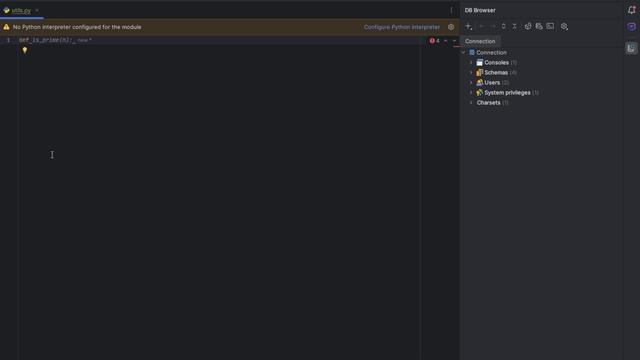Expand the Schemas node

(471, 73)
